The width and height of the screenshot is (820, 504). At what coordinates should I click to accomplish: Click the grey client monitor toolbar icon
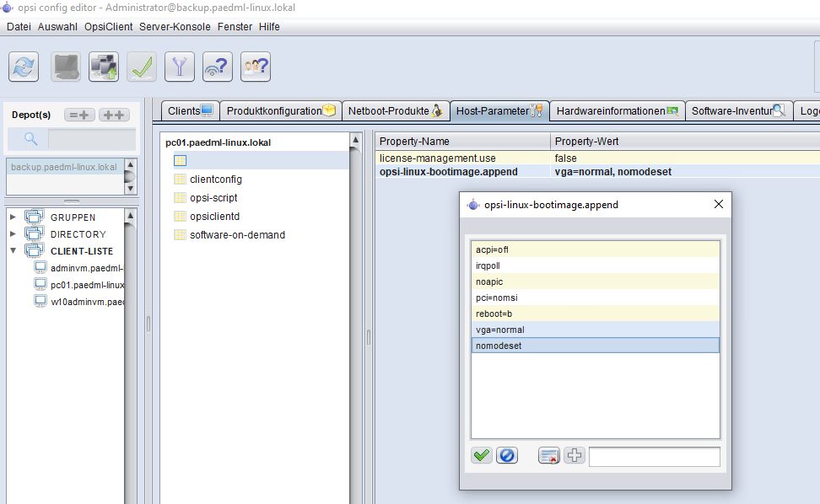coord(65,67)
